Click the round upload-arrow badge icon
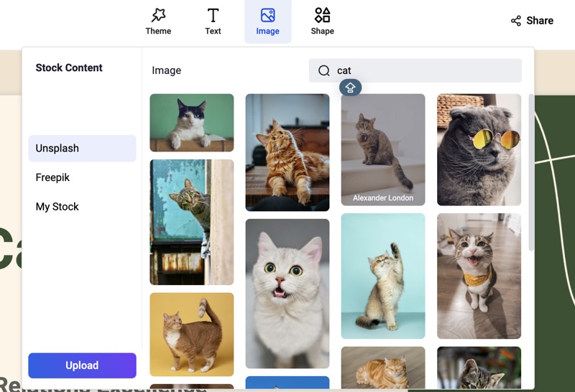 coord(350,88)
